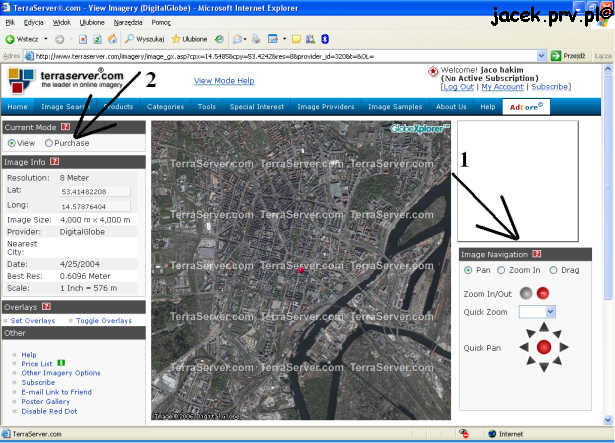
Task: Click the Messenger people toolbar icon
Action: pos(310,39)
